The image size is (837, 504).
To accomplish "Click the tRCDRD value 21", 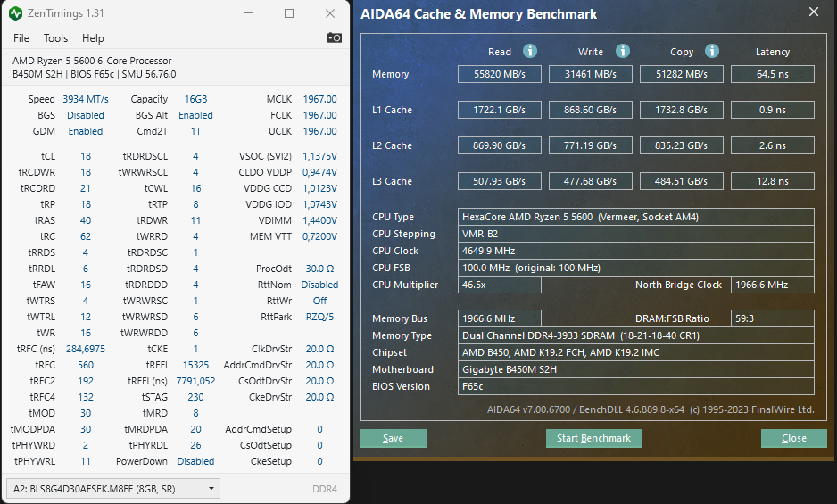I will click(x=86, y=188).
